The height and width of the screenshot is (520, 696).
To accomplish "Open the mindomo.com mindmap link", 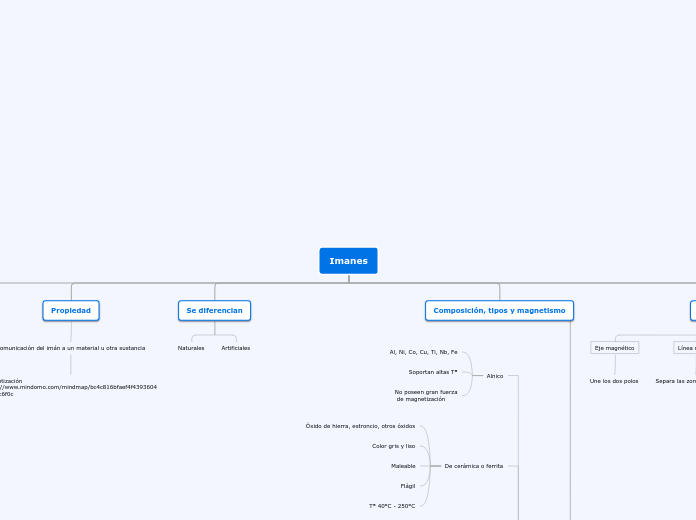I will coord(78,387).
